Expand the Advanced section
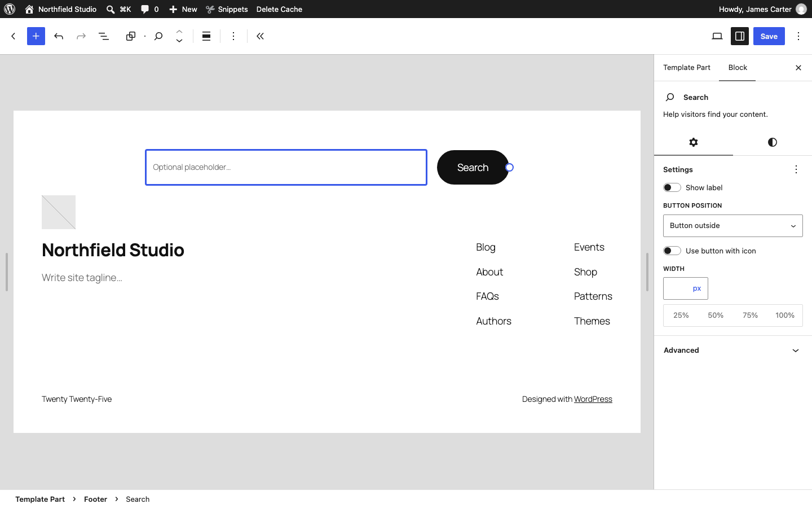Viewport: 812px width, 508px height. 733,351
